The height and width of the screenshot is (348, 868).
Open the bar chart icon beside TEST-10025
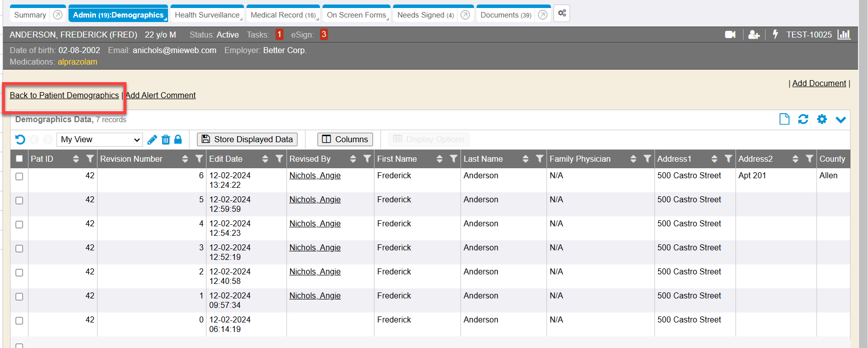(844, 35)
